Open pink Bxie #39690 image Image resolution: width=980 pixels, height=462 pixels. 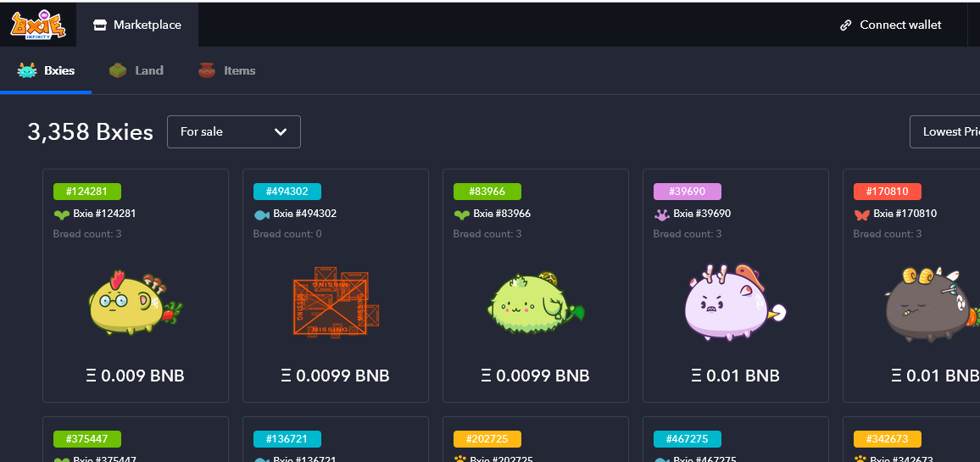735,303
